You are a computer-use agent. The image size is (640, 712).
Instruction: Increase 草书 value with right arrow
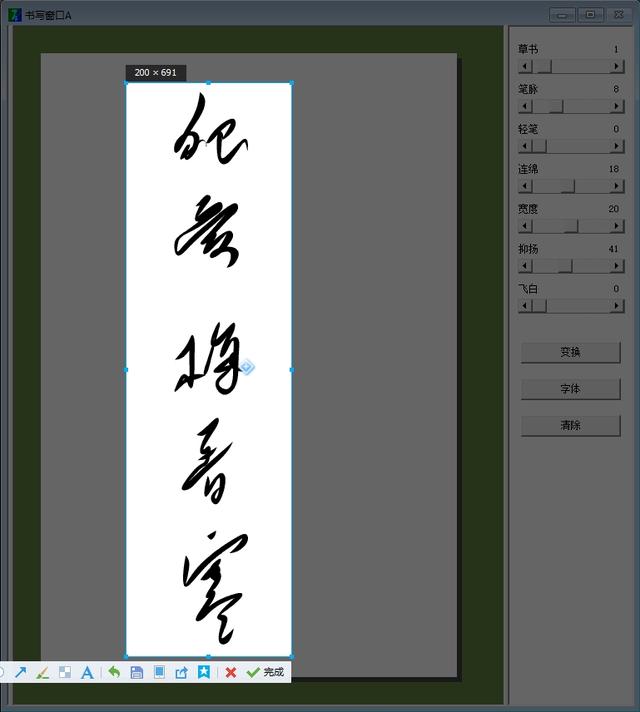coord(616,66)
